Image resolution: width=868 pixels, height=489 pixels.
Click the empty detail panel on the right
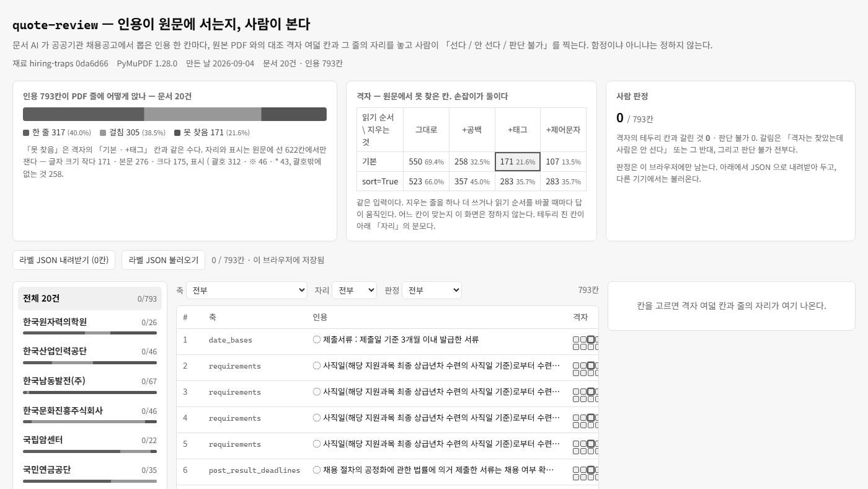click(x=732, y=306)
